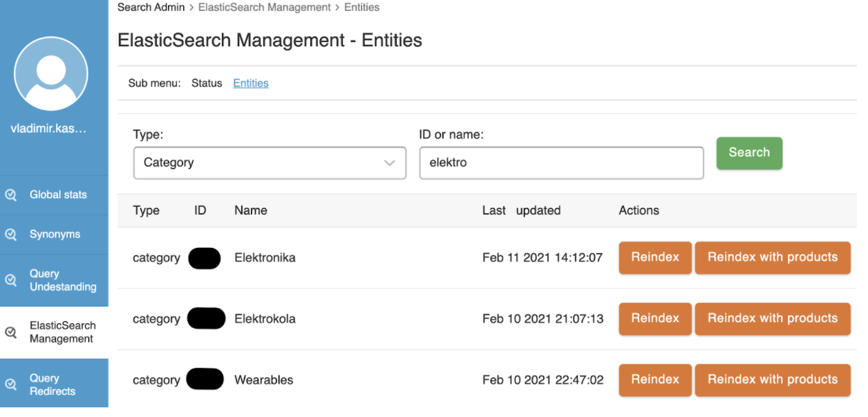Click the Type column header
868x417 pixels.
tap(146, 211)
